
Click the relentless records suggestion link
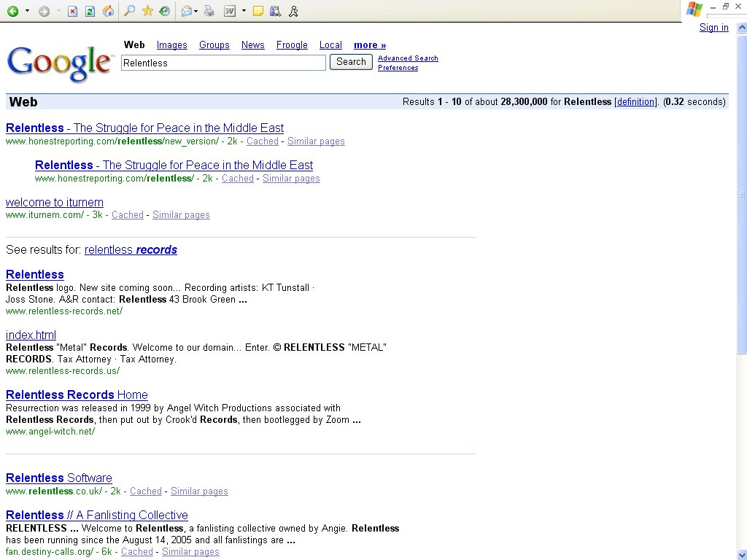click(131, 250)
